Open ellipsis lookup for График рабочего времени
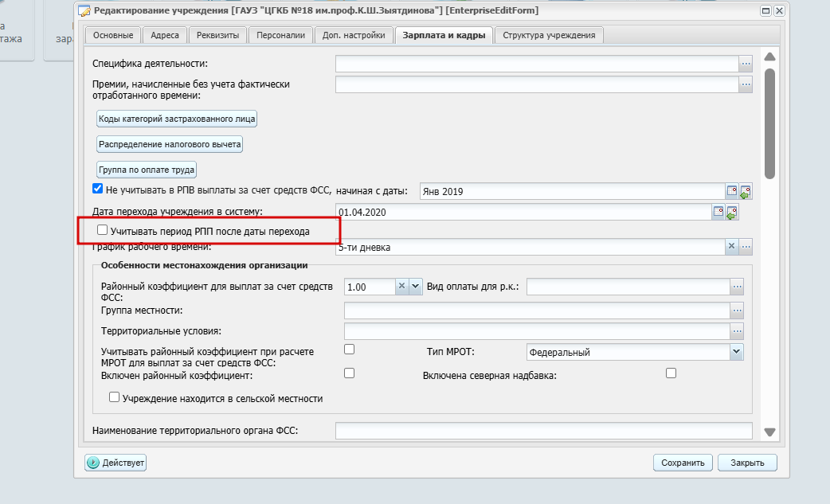 (746, 247)
